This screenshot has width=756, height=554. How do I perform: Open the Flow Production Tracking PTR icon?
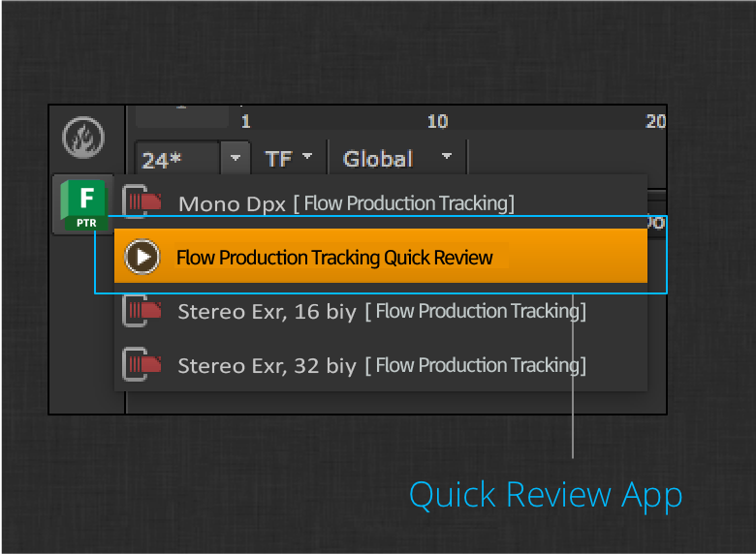click(x=84, y=204)
